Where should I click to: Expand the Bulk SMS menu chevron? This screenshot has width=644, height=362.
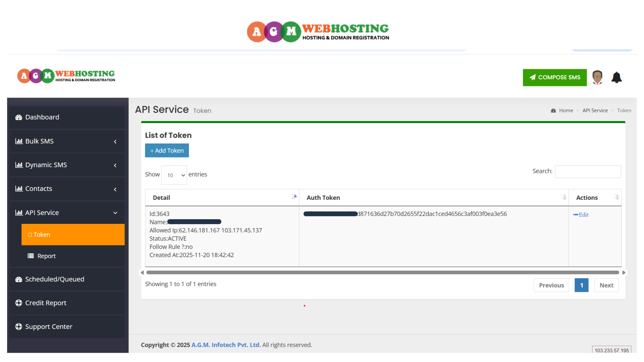coord(115,142)
